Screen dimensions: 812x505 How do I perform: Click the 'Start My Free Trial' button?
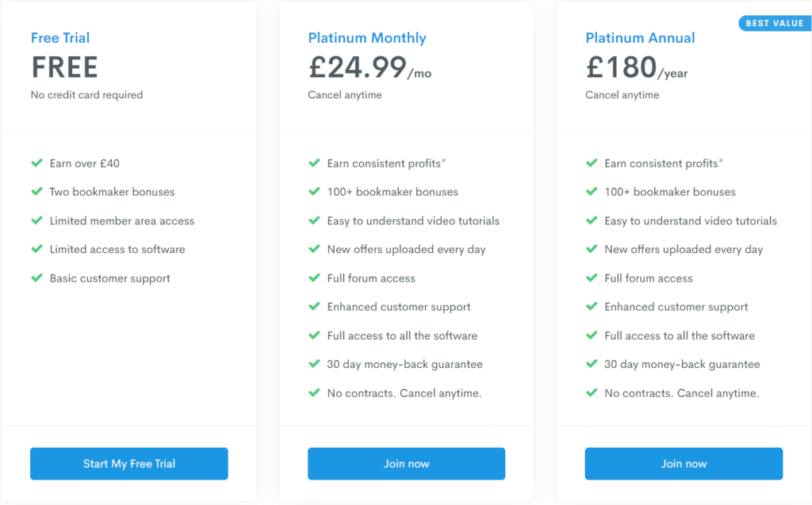(x=128, y=464)
